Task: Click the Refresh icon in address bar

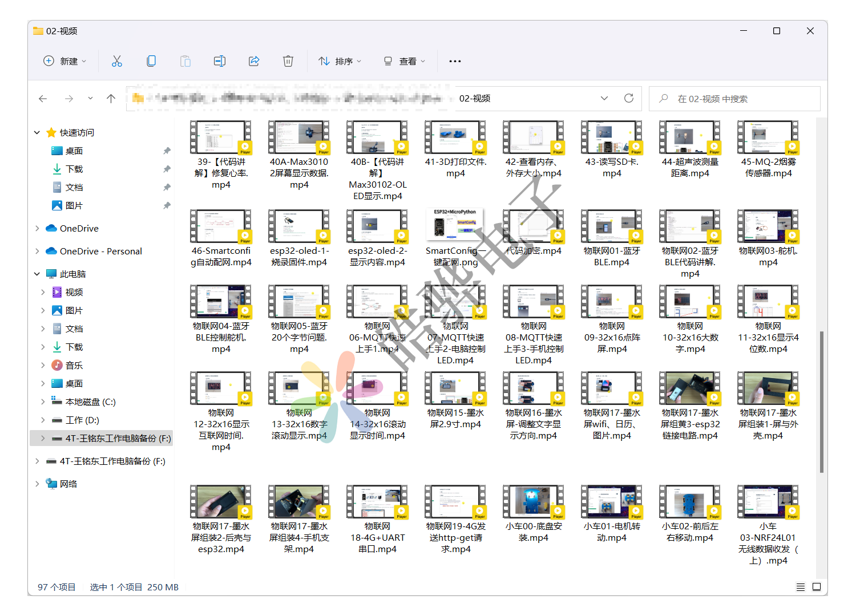Action: pyautogui.click(x=629, y=98)
